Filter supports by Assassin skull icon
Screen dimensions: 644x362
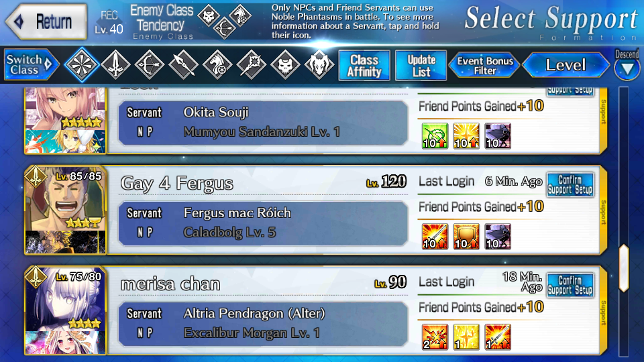coord(286,64)
